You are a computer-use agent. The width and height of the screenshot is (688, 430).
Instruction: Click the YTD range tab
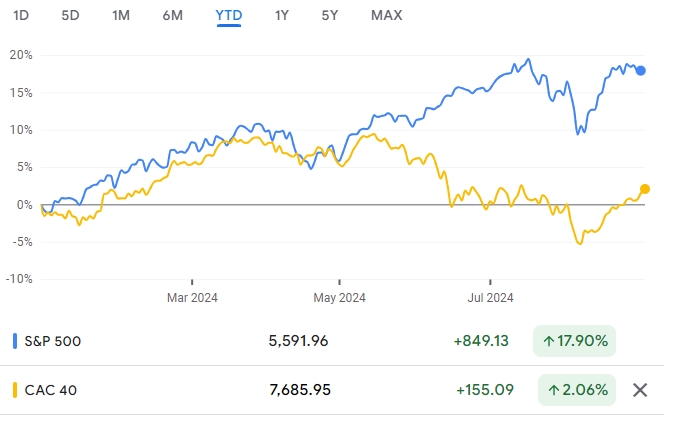pyautogui.click(x=228, y=15)
